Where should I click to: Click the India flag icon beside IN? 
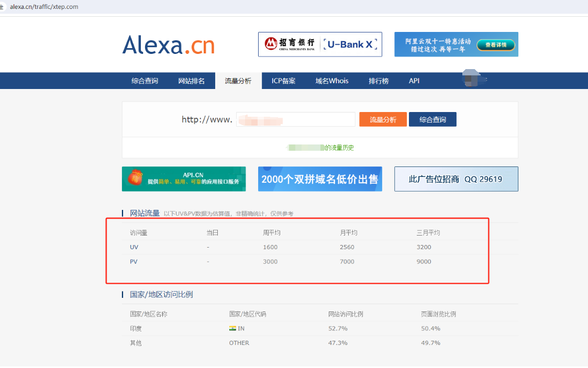232,328
